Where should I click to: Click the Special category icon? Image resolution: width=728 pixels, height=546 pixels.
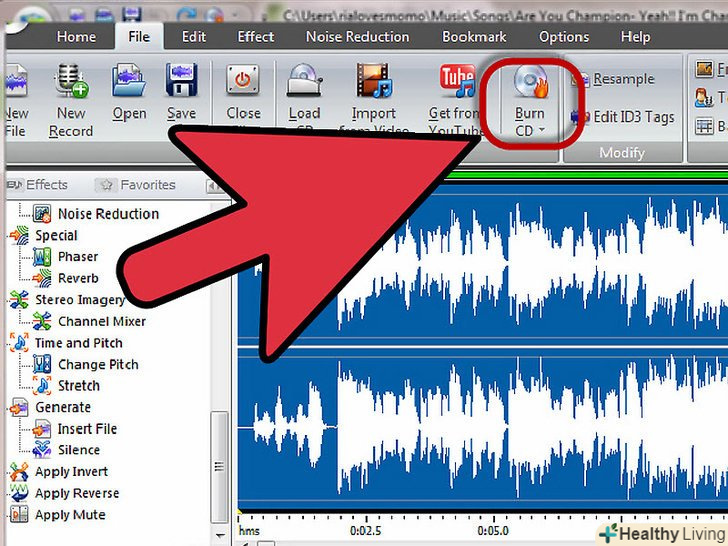pos(19,235)
